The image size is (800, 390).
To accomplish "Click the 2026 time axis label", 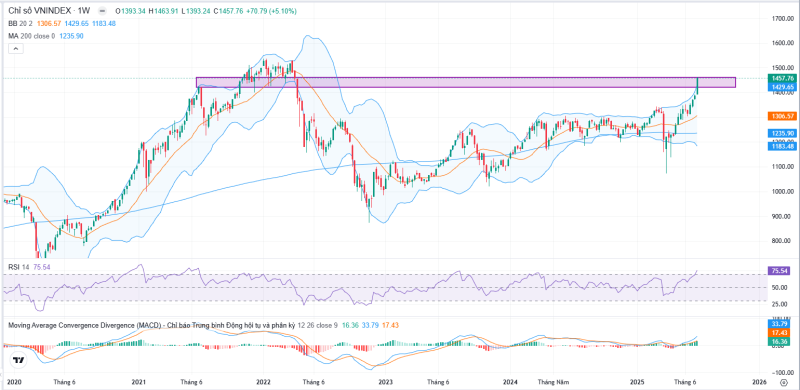I will (759, 382).
